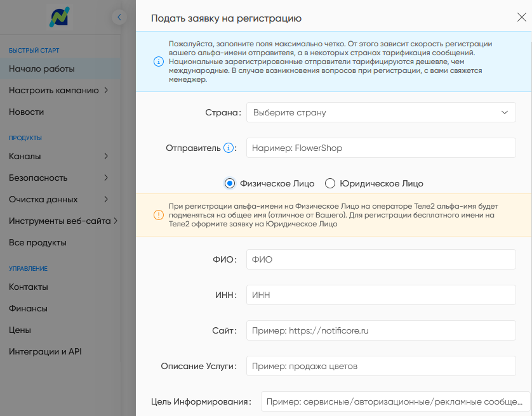532x416 pixels.
Task: Select Юридическое Лицо radio button
Action: point(330,183)
